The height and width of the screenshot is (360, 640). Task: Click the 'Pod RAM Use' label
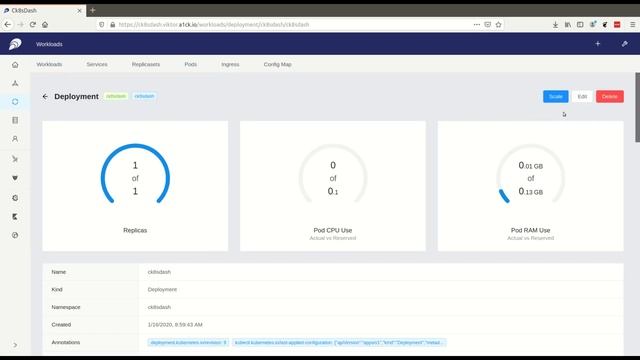531,230
